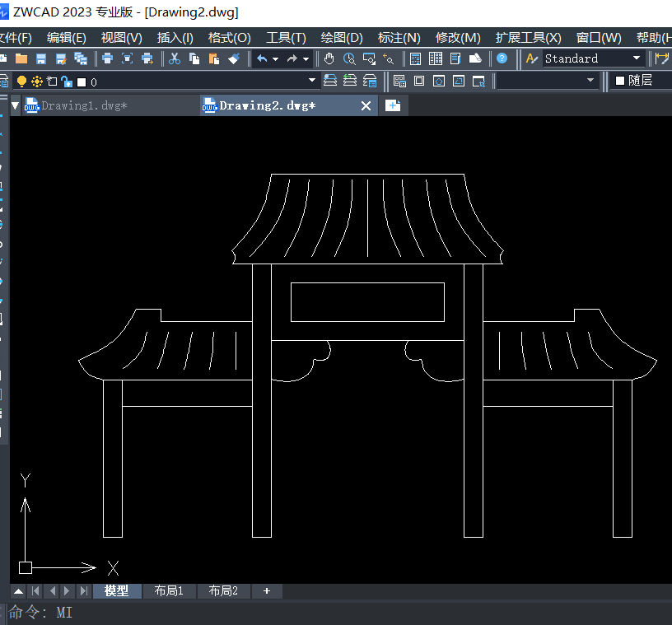
Task: Click the Clip Existing Viewport icon
Action: (x=478, y=81)
